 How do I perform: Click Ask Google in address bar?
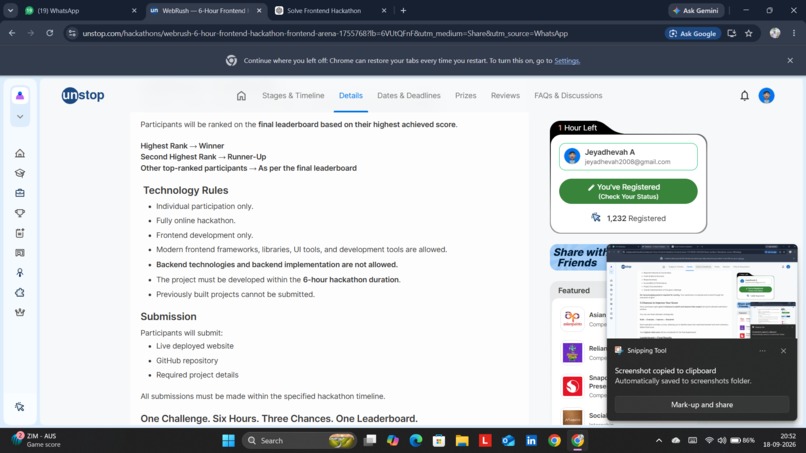692,33
